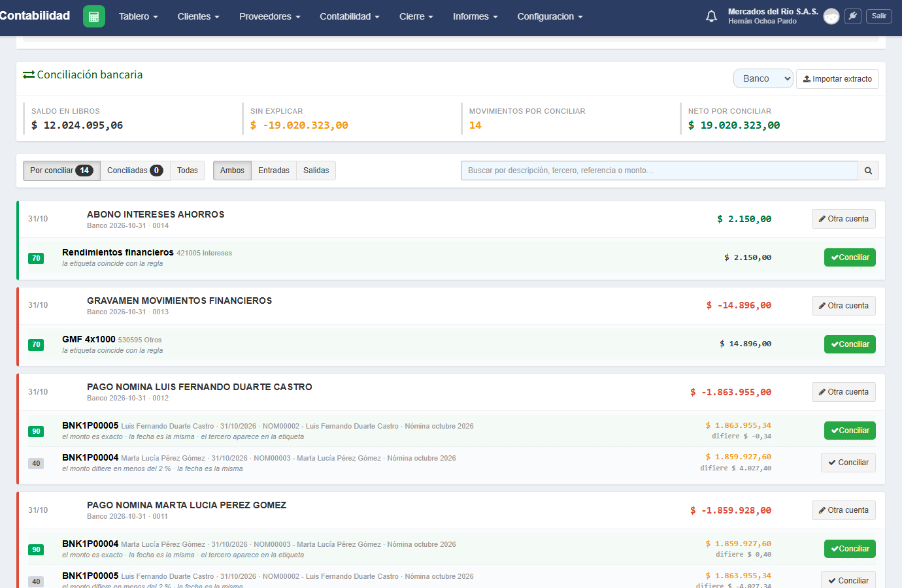
Task: Show only Entradas movements
Action: pos(274,171)
